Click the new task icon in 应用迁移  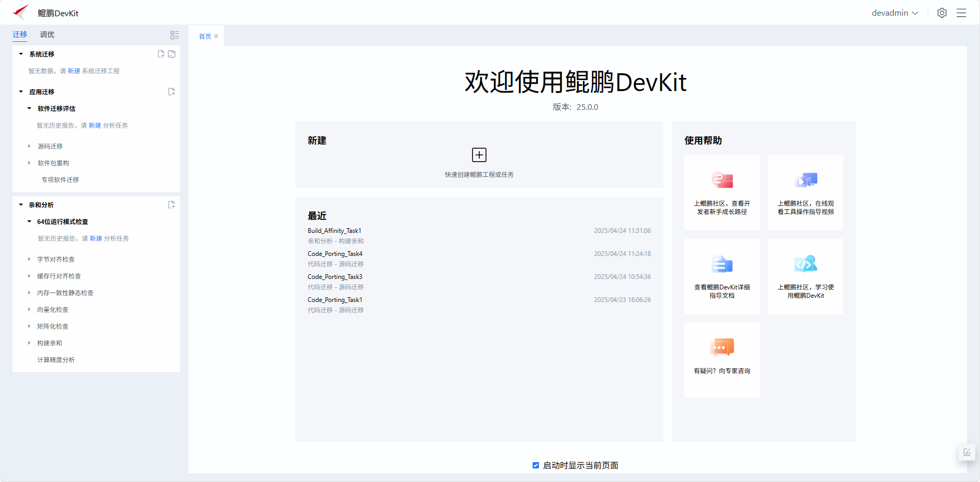pyautogui.click(x=172, y=92)
